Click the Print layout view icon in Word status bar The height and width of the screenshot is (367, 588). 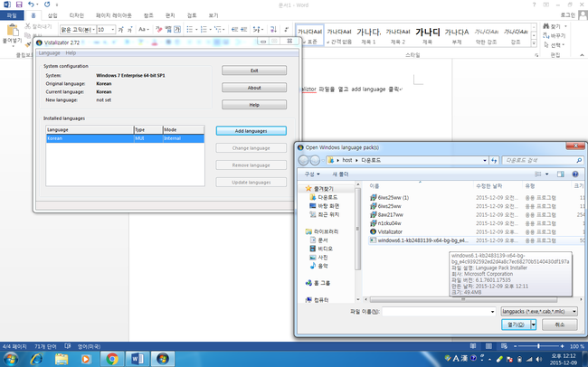click(488, 346)
